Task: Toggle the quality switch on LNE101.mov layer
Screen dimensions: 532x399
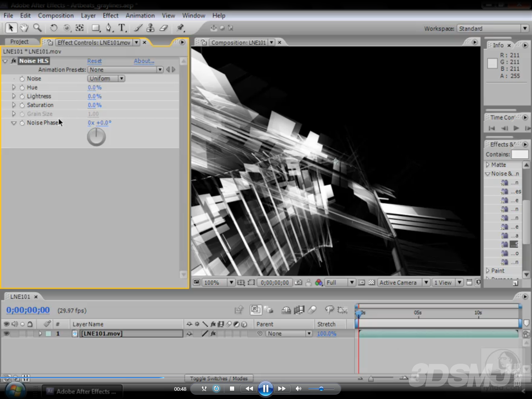Action: 205,333
